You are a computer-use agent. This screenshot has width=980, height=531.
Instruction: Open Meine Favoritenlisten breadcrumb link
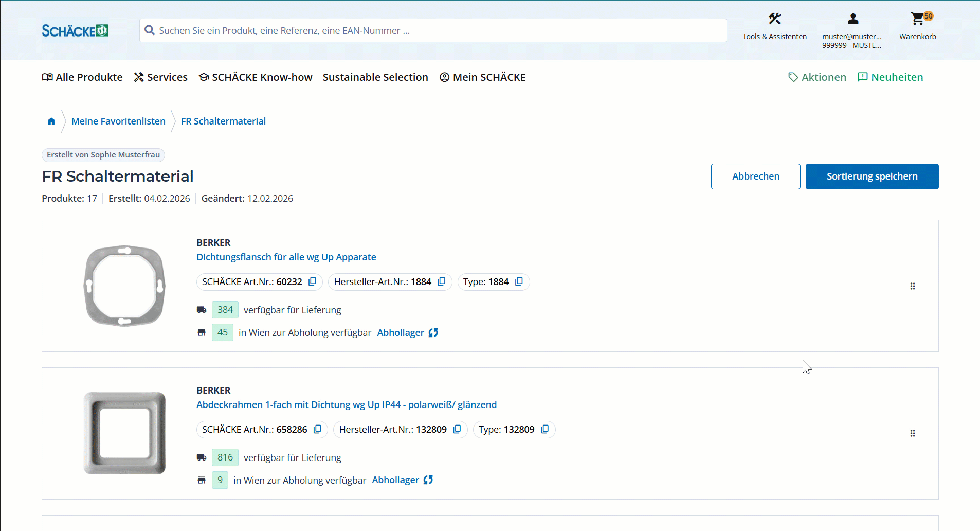118,121
